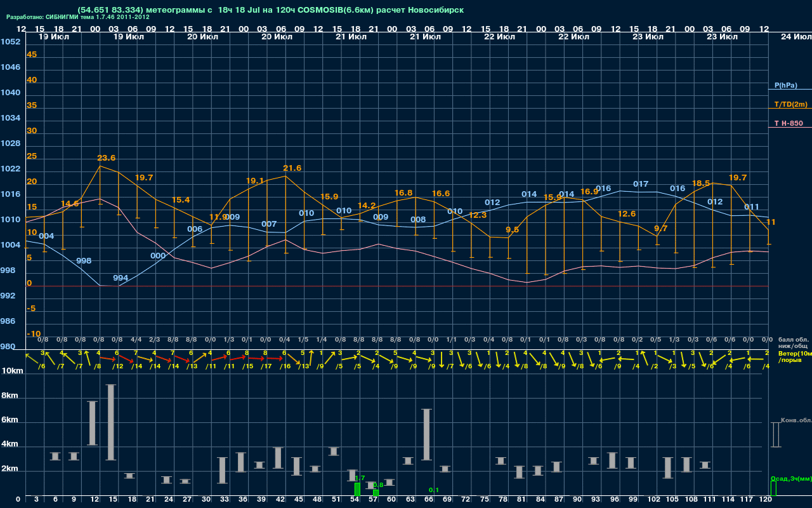Click the 10km altitude axis label
812x508 pixels.
point(11,371)
